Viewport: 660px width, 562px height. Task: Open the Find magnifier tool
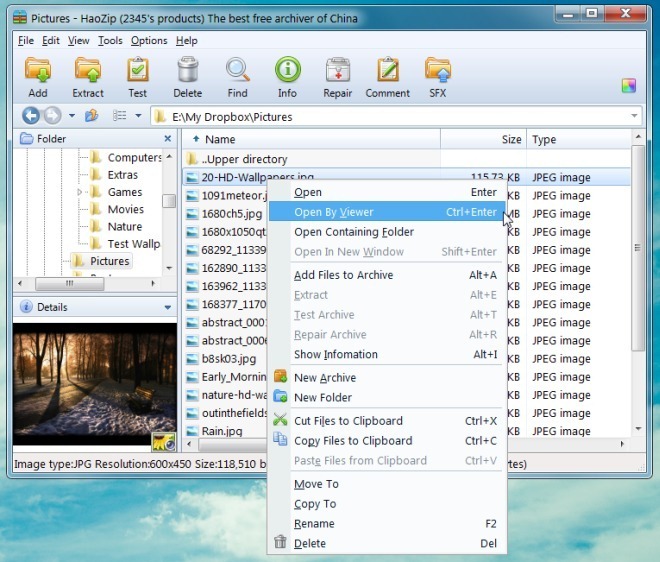[x=237, y=75]
